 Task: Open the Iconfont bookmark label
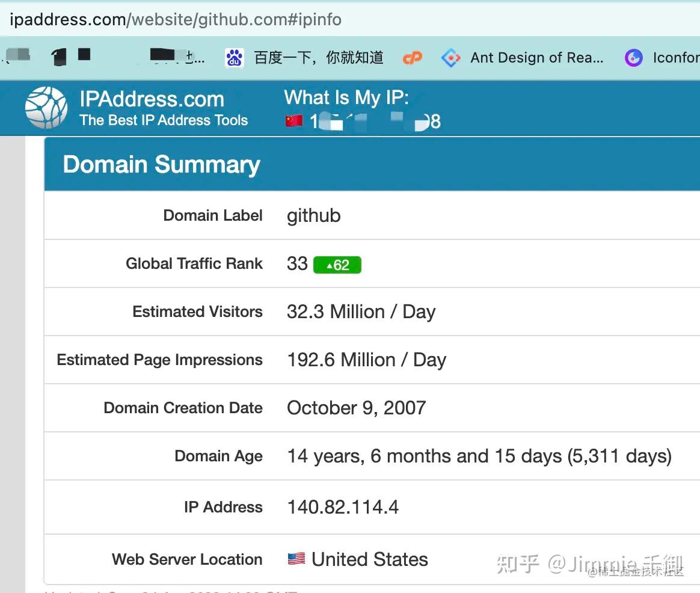click(676, 58)
